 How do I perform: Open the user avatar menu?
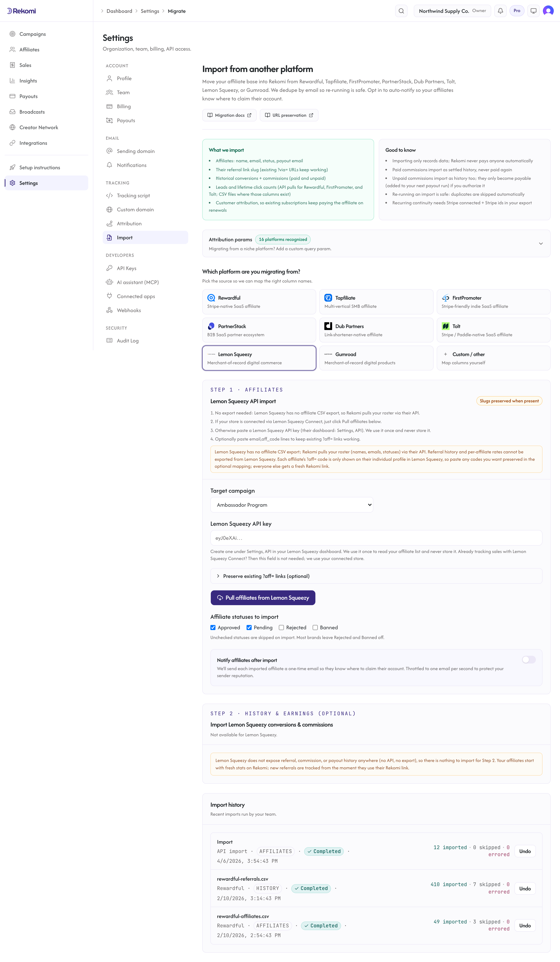[x=548, y=11]
